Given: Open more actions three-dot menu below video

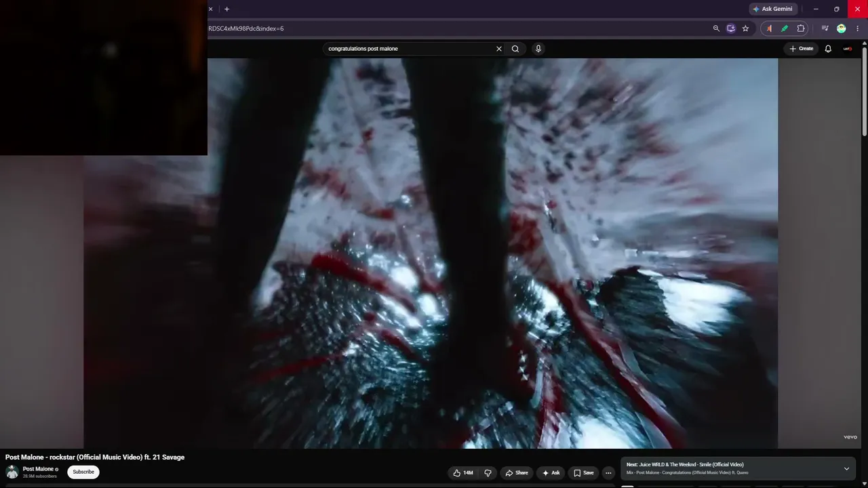Looking at the screenshot, I should (608, 472).
